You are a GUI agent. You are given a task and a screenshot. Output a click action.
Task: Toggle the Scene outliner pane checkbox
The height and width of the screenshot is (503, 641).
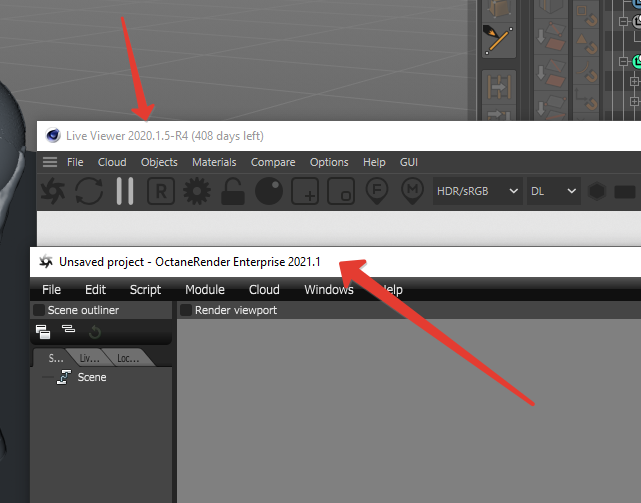tap(39, 310)
